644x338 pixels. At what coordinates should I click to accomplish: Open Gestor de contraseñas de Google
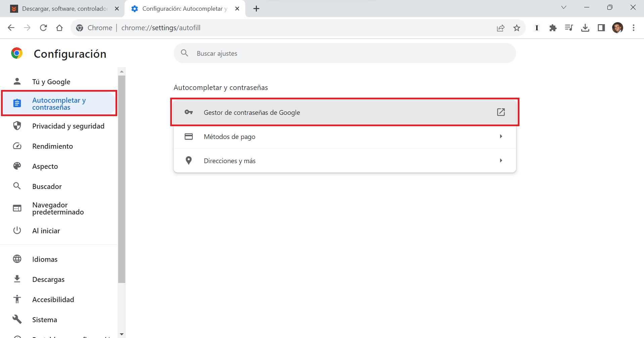pos(345,112)
